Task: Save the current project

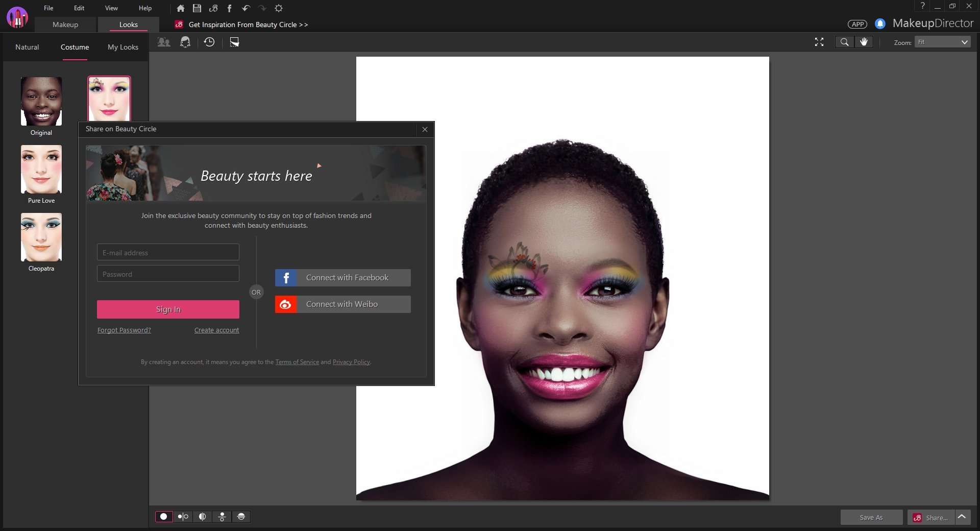Action: pyautogui.click(x=197, y=8)
